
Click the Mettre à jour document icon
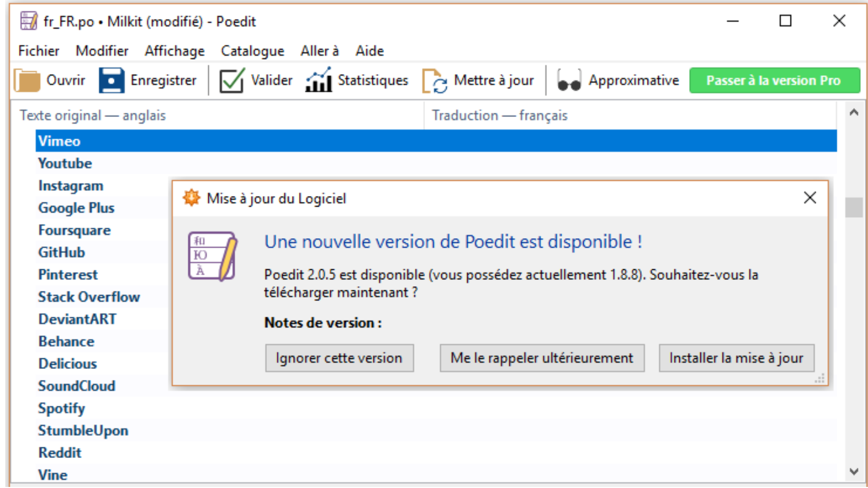click(435, 81)
